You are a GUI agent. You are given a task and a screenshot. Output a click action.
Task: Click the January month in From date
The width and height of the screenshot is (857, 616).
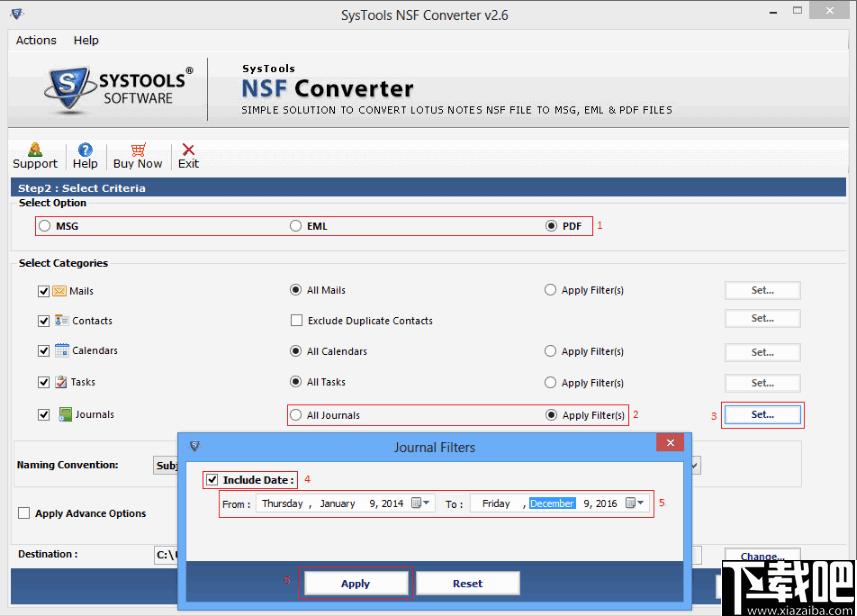coord(337,503)
